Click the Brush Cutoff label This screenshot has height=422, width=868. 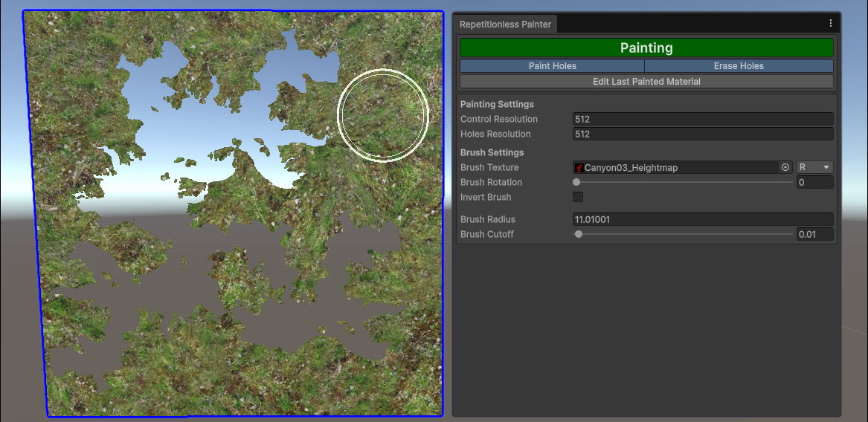tap(487, 234)
